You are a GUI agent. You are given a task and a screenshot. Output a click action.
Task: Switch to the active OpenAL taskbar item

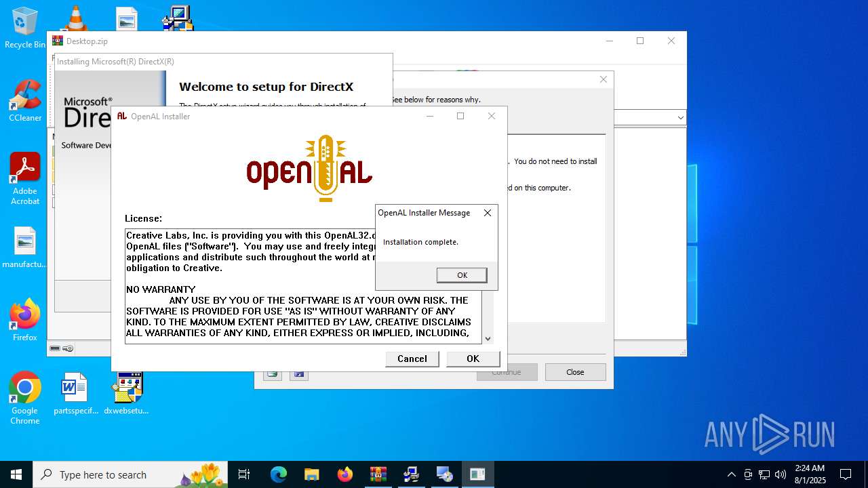coord(477,474)
